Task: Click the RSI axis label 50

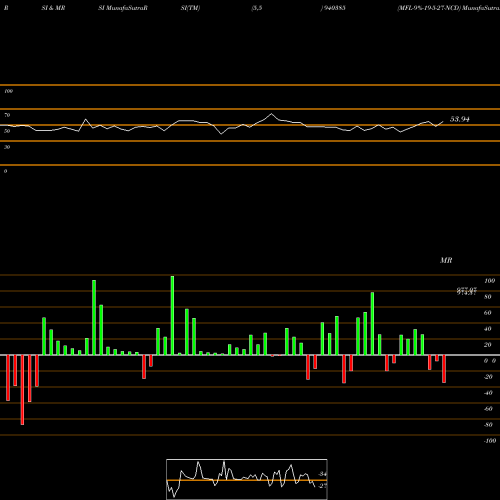Action: (x=7, y=131)
